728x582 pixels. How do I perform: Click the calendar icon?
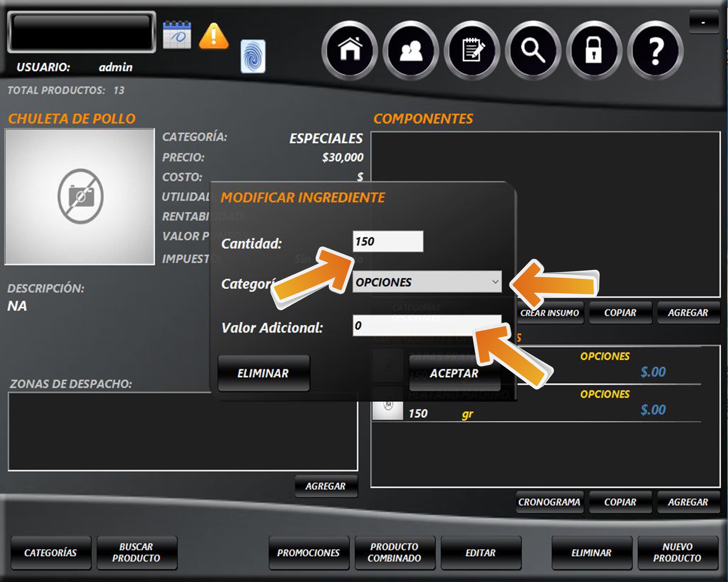pos(177,35)
